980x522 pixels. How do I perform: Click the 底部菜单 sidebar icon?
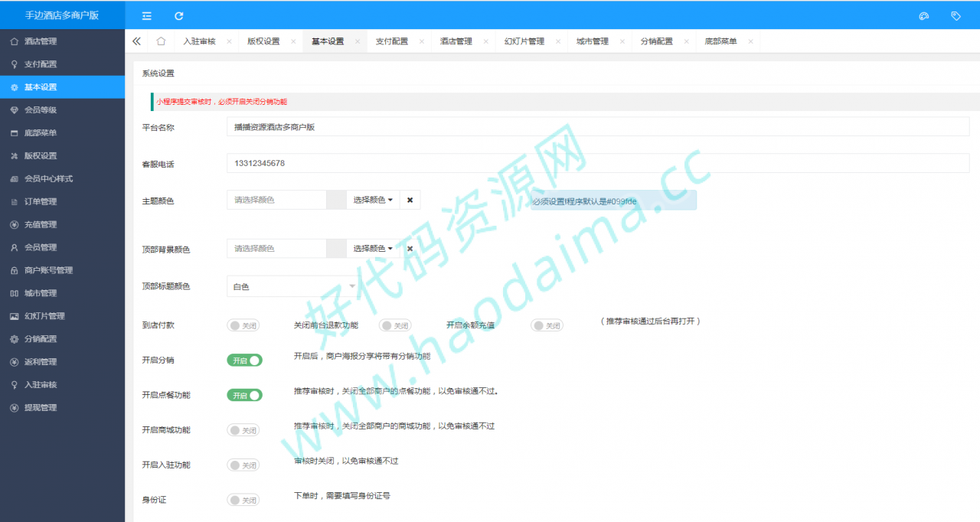15,133
